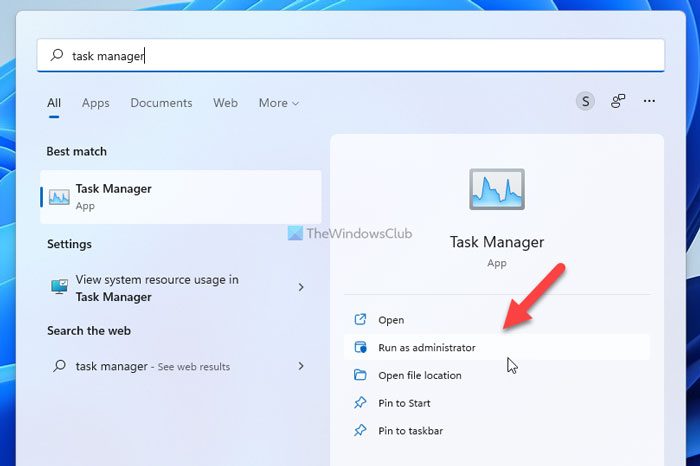
Task: Click the large Task Manager preview icon
Action: coord(496,189)
